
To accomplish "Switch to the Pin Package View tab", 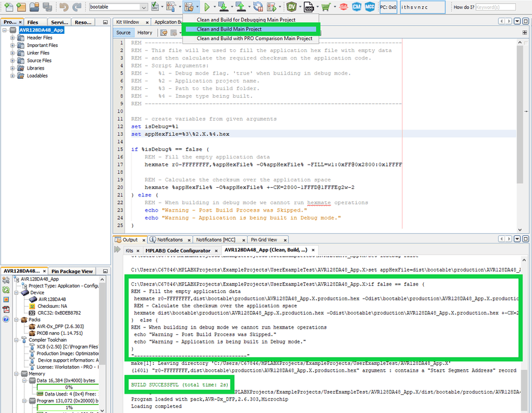I will click(71, 271).
